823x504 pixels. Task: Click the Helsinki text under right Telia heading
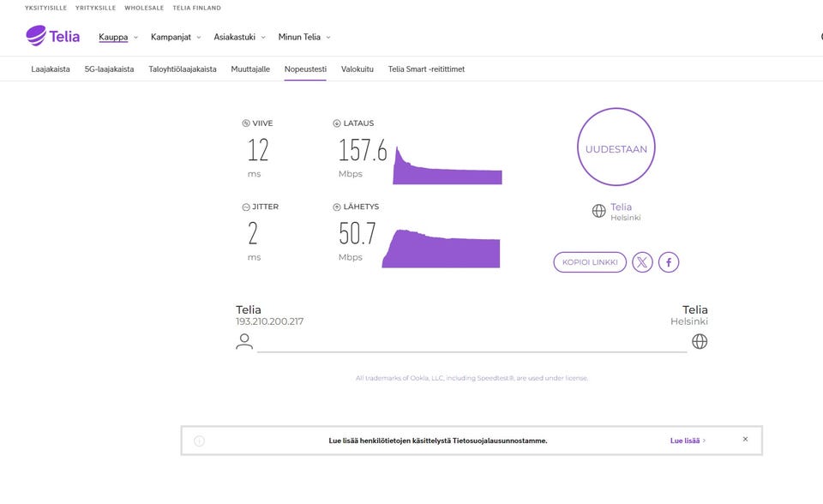[x=689, y=321]
